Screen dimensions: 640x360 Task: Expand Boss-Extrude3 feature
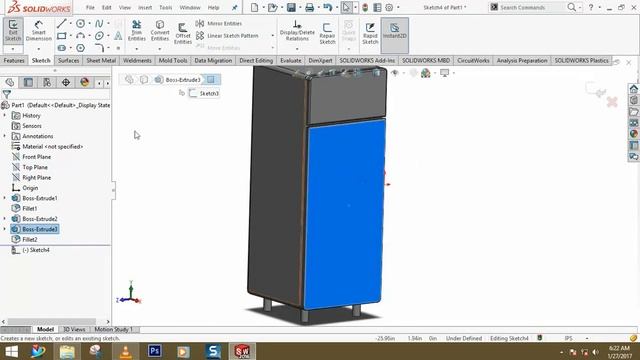(4, 229)
